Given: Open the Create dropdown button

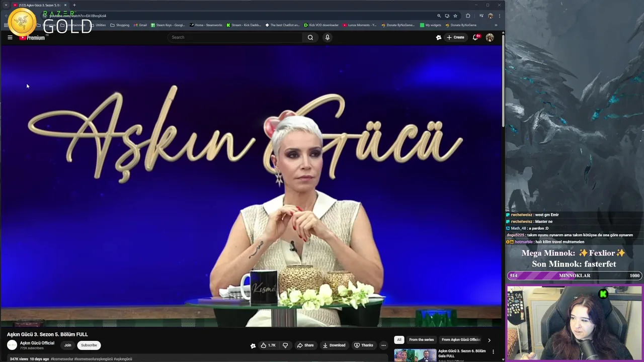Looking at the screenshot, I should pyautogui.click(x=455, y=37).
